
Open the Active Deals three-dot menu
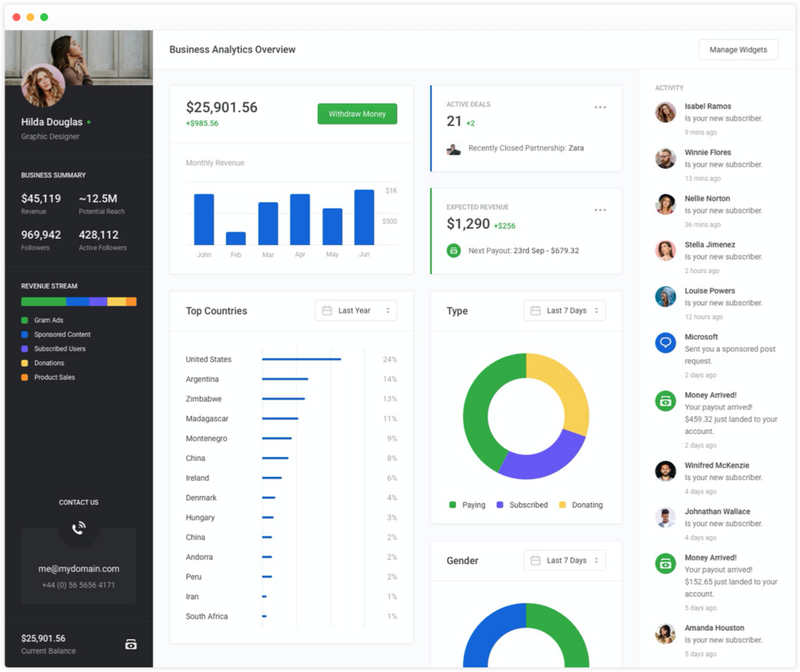tap(600, 107)
